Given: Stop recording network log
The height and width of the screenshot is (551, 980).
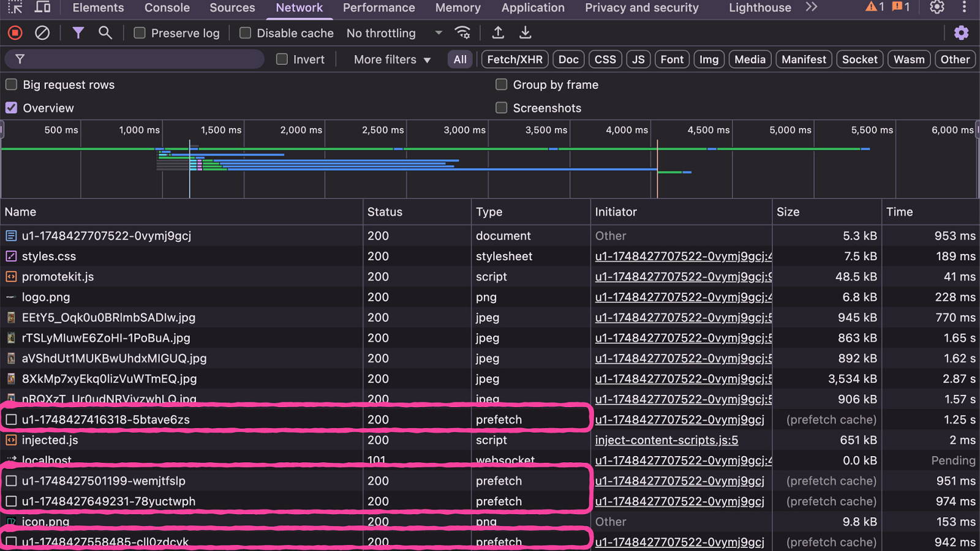Looking at the screenshot, I should click(15, 33).
